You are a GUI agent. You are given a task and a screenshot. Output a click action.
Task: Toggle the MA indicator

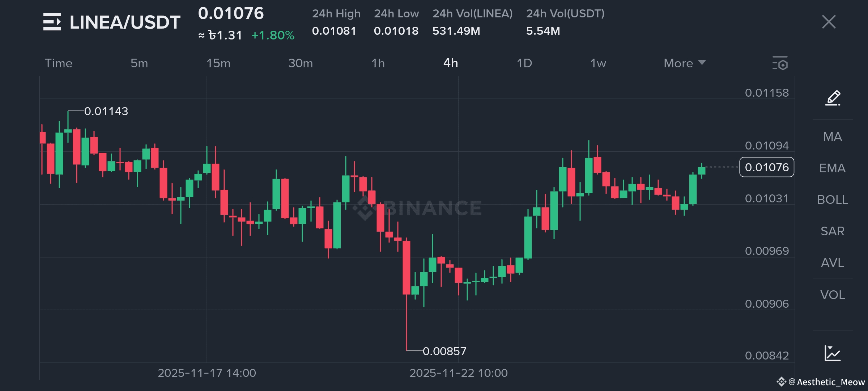click(x=833, y=136)
